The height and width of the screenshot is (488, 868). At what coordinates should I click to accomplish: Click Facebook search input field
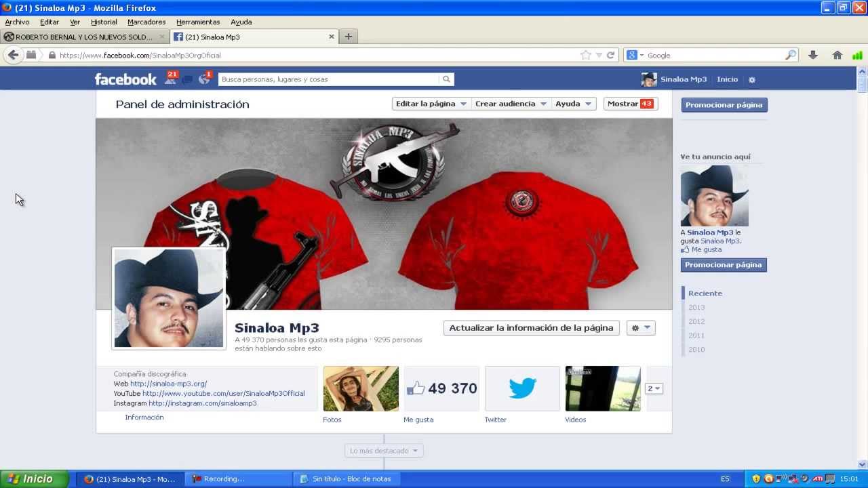pyautogui.click(x=329, y=79)
